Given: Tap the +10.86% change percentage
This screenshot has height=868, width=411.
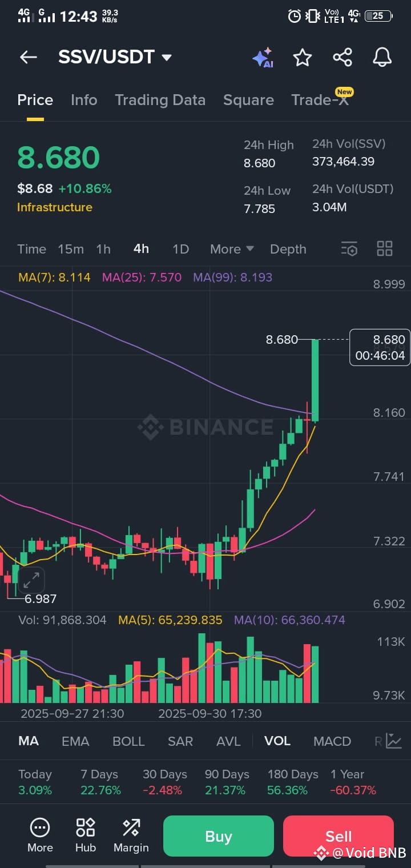Looking at the screenshot, I should click(85, 188).
